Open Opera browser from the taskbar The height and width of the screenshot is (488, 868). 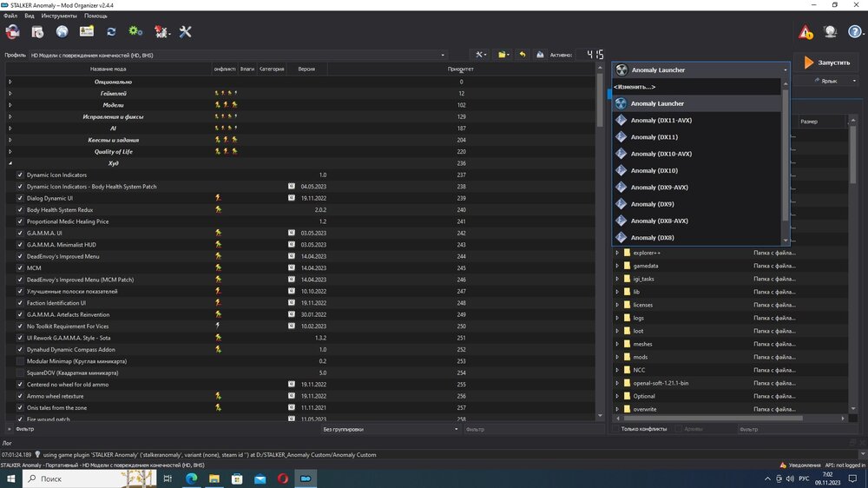(x=282, y=478)
